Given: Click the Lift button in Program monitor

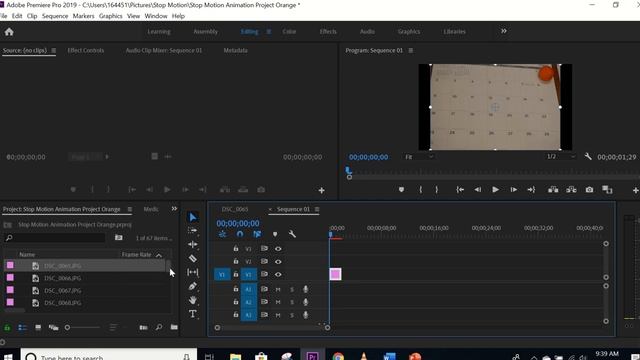Looking at the screenshot, I should [x=553, y=190].
